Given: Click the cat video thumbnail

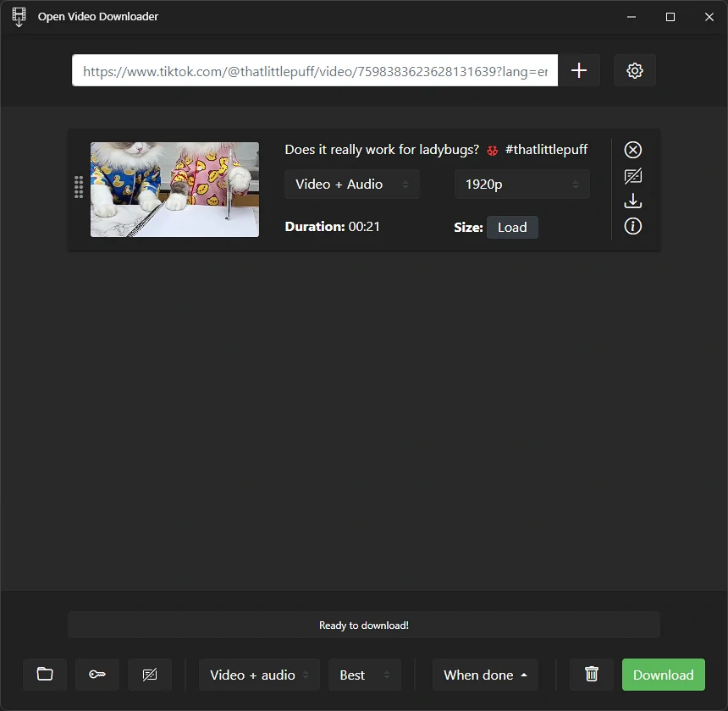Looking at the screenshot, I should [x=174, y=190].
